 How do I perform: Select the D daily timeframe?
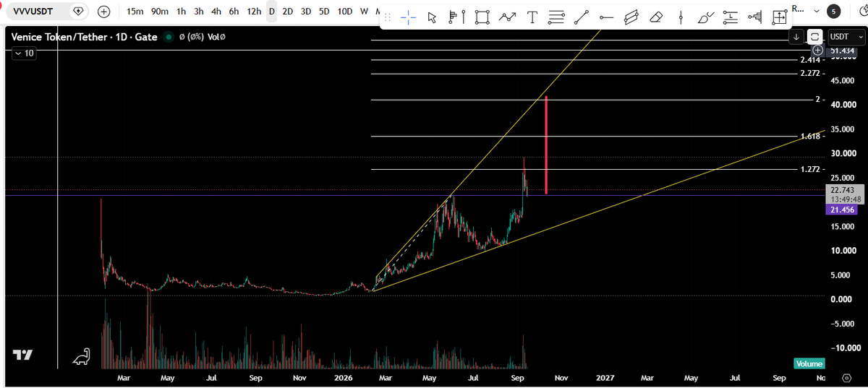(272, 12)
